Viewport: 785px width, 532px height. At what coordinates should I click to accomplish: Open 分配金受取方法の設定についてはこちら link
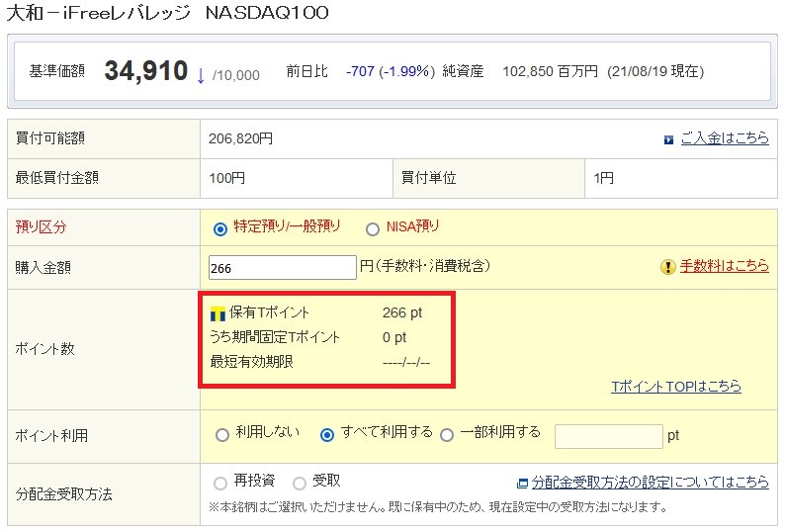click(650, 482)
